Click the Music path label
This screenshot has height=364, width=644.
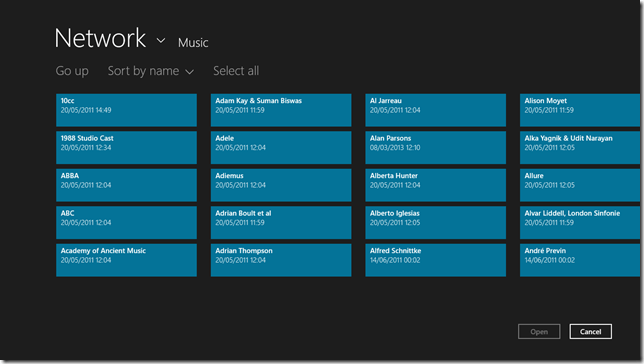[x=193, y=43]
